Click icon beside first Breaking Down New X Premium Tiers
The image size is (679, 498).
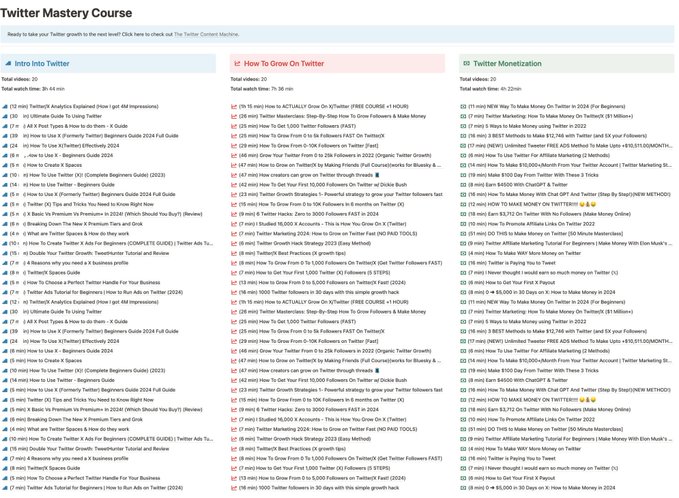coord(5,224)
